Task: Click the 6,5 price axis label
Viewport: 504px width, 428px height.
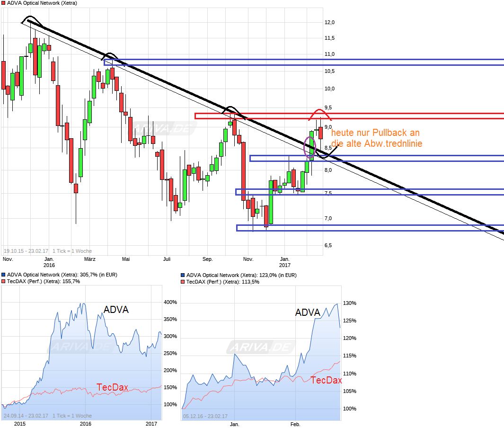Action: click(x=328, y=245)
